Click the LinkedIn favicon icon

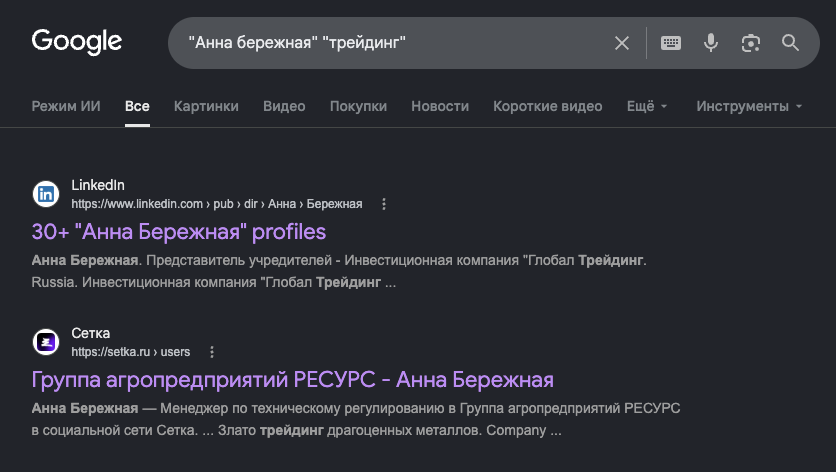point(46,194)
